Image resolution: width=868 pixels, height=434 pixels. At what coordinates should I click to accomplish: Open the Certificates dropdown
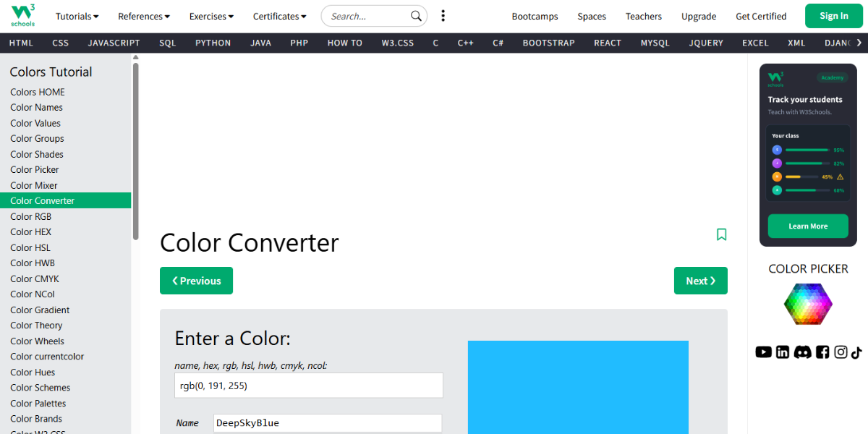[279, 16]
